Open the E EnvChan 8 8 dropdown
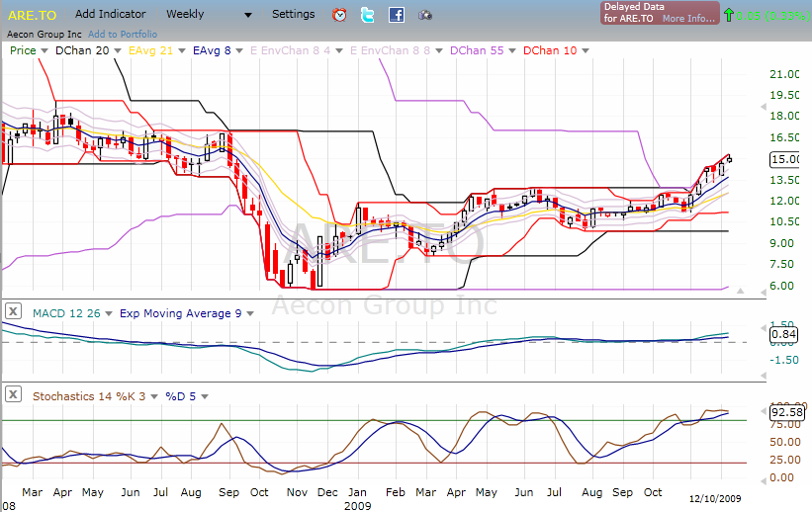The image size is (812, 512). [x=439, y=50]
